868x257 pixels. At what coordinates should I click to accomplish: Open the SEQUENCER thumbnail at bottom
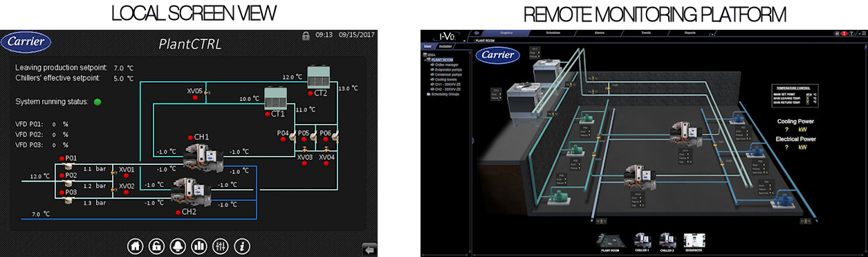[694, 242]
